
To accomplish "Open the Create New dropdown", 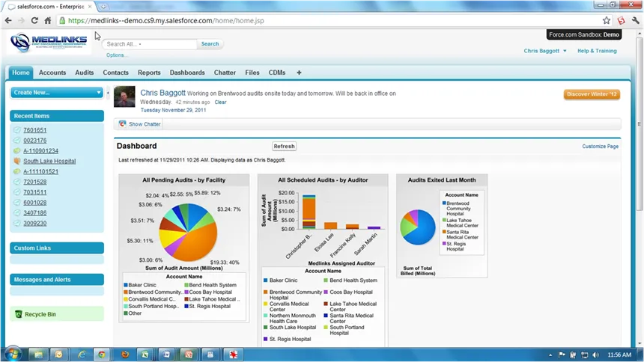I will coord(57,92).
